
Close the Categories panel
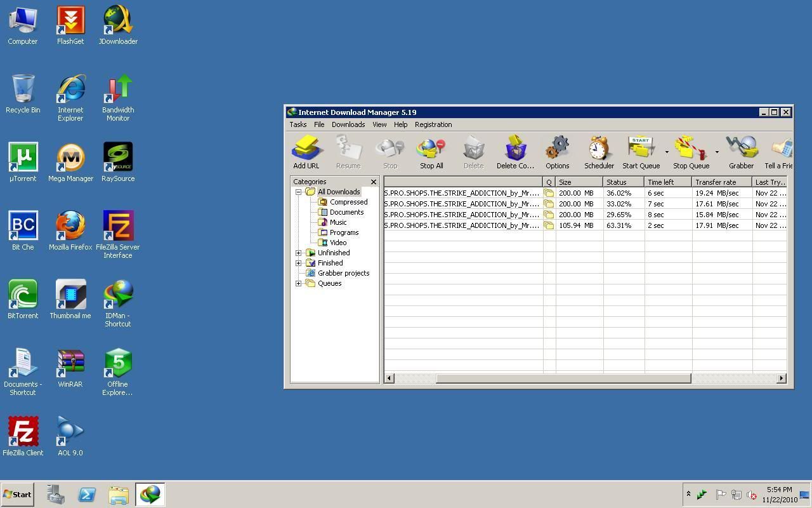(374, 182)
